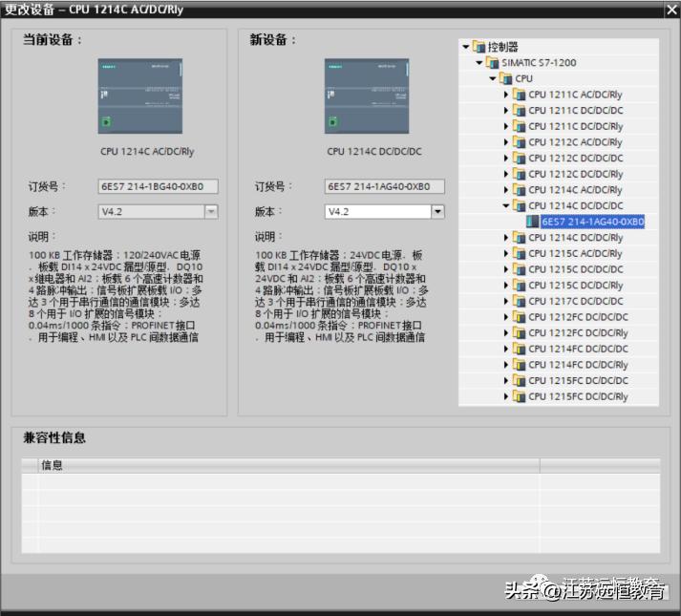Select CPU 1214C DC/DC/DC tree item
Image resolution: width=681 pixels, height=616 pixels.
[576, 206]
